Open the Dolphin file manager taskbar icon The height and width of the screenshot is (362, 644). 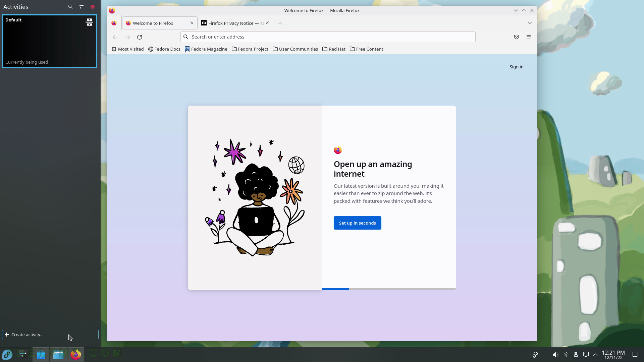(58, 354)
